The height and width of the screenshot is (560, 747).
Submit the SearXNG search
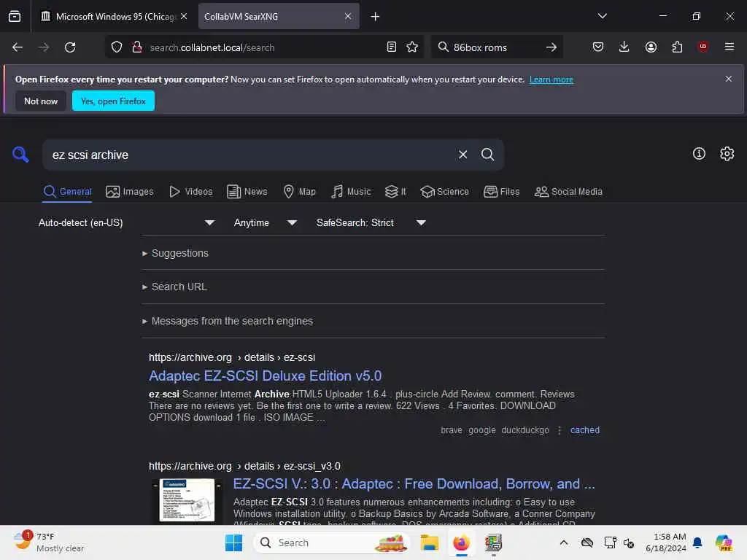click(487, 155)
